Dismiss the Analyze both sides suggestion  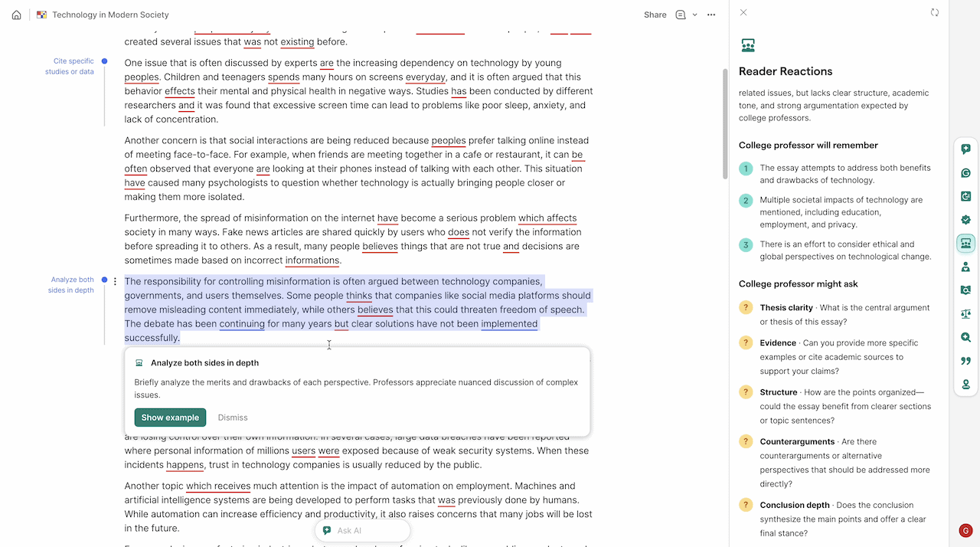point(232,418)
